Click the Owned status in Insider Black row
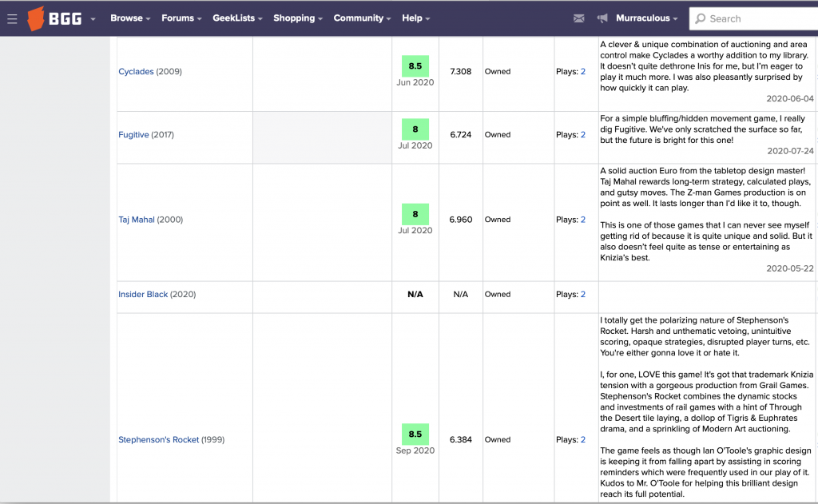 point(498,294)
